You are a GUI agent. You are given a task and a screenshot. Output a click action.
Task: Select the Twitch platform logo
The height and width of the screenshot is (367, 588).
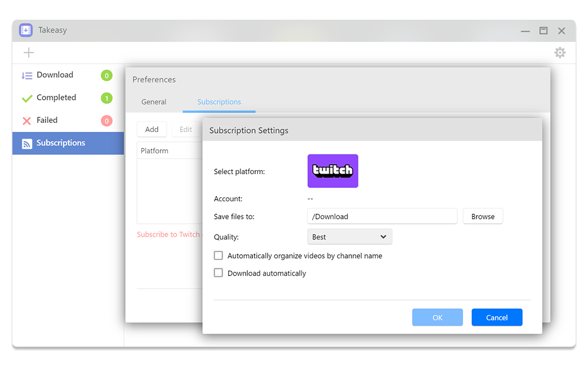coord(333,171)
